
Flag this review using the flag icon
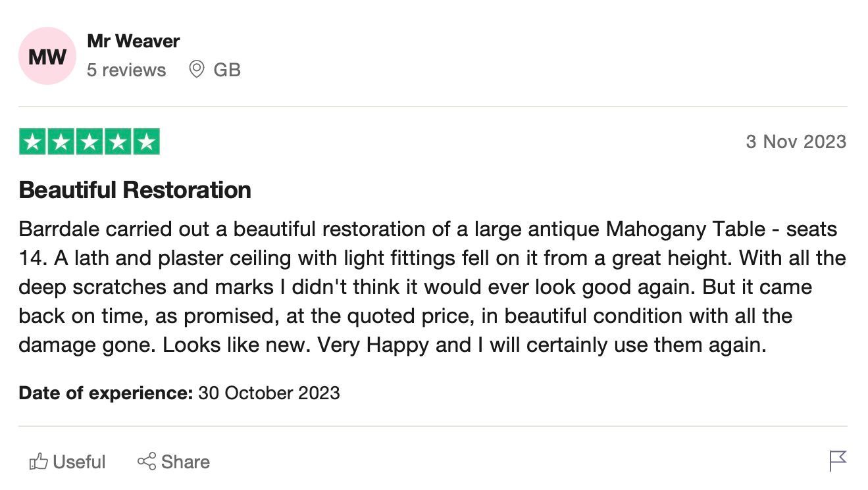(838, 460)
